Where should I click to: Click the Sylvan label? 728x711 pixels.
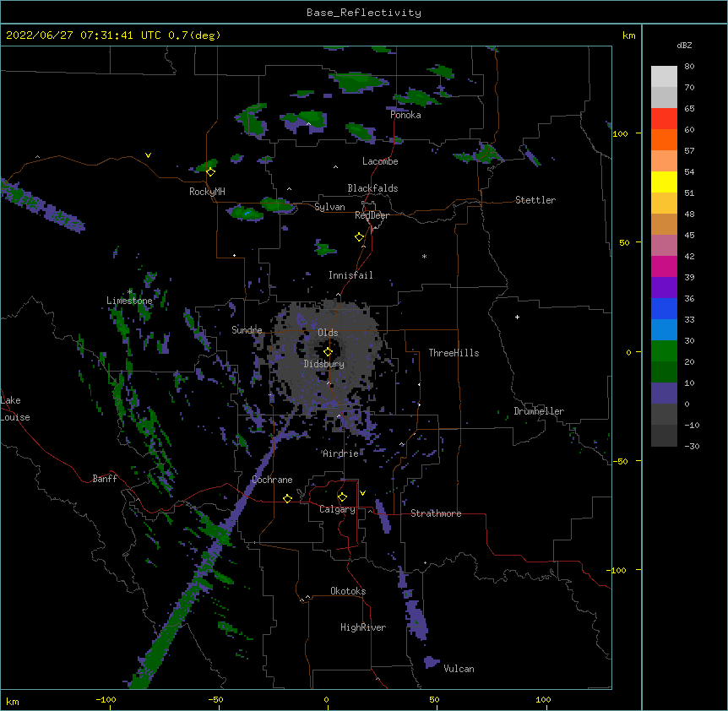click(329, 207)
